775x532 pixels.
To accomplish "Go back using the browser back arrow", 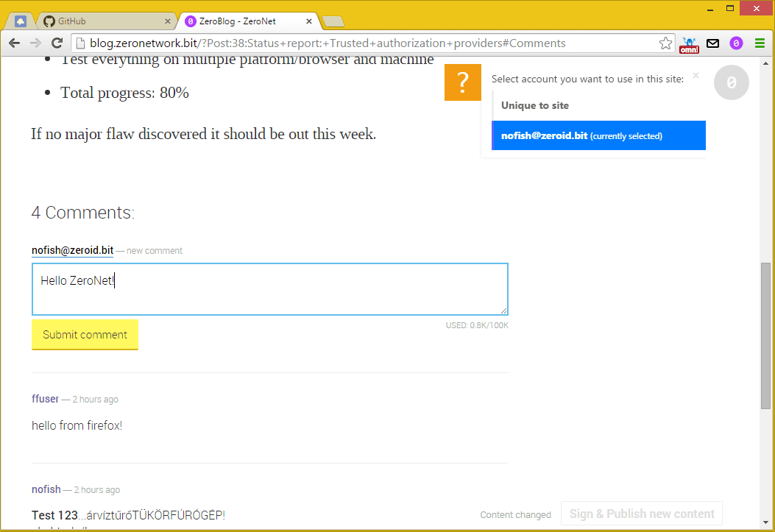I will [14, 43].
